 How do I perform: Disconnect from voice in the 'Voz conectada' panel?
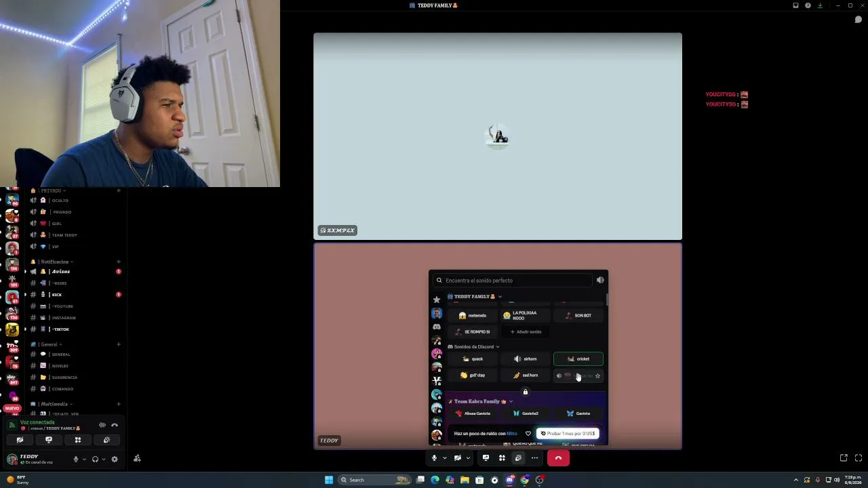click(115, 425)
